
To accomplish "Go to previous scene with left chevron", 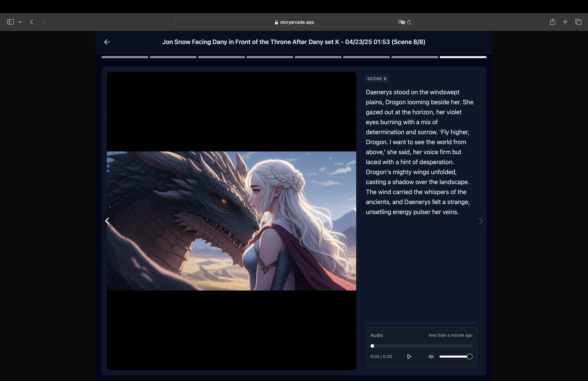I will 107,221.
